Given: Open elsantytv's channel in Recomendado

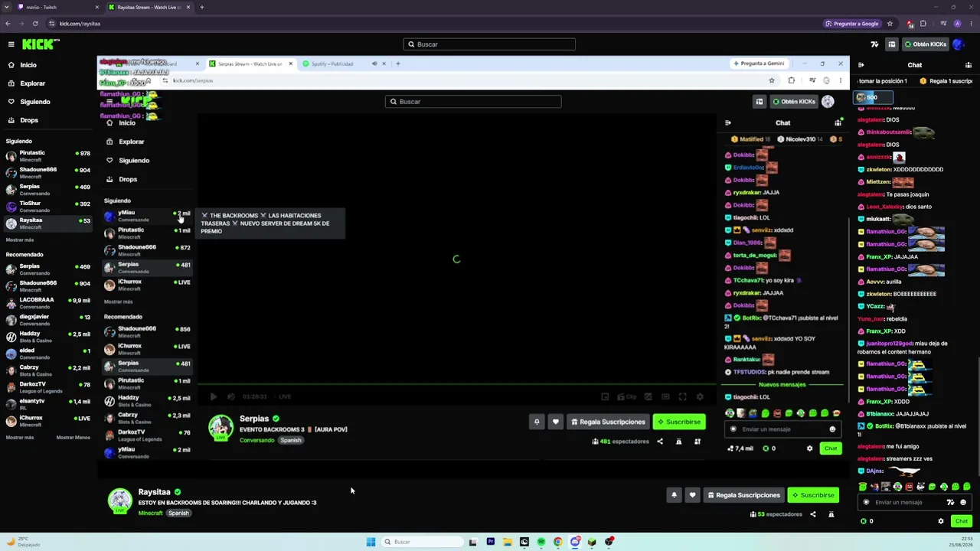Looking at the screenshot, I should [x=47, y=403].
